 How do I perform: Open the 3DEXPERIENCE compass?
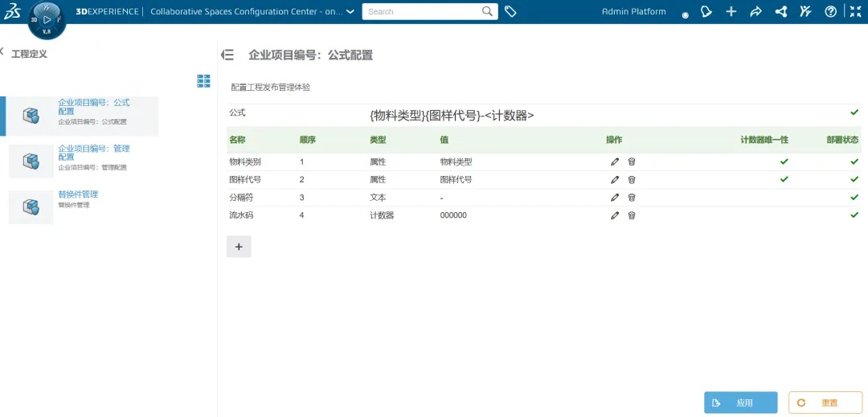47,19
